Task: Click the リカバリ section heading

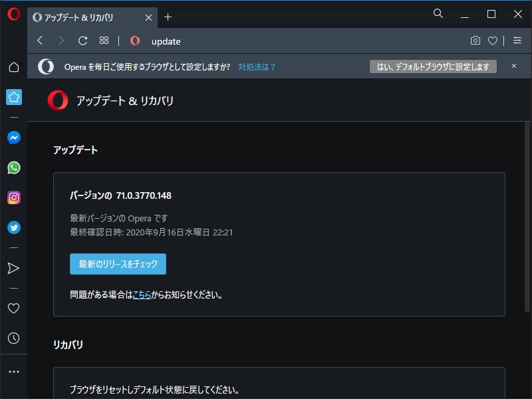Action: (x=68, y=344)
